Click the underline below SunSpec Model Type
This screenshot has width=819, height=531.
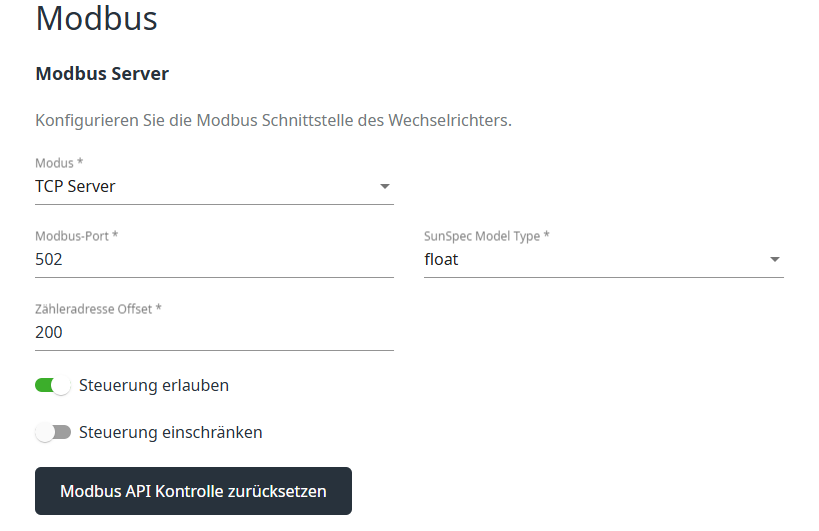coord(603,277)
